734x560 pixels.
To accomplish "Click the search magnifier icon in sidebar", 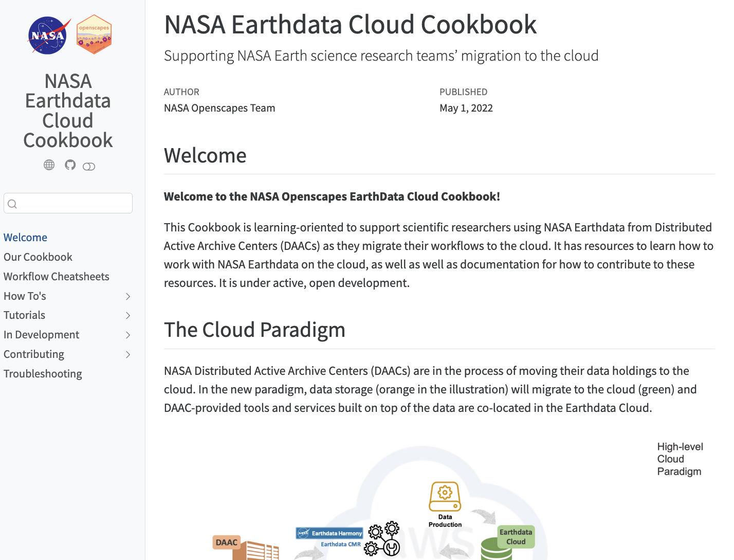I will pos(12,203).
